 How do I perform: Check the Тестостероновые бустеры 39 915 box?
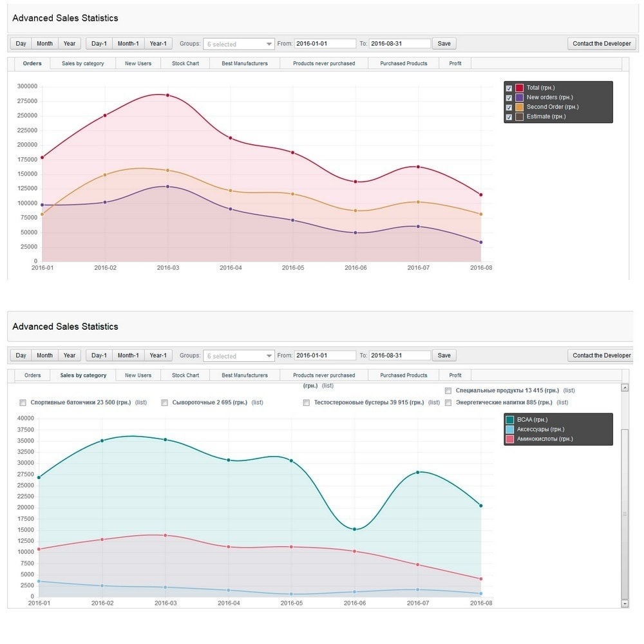point(307,402)
